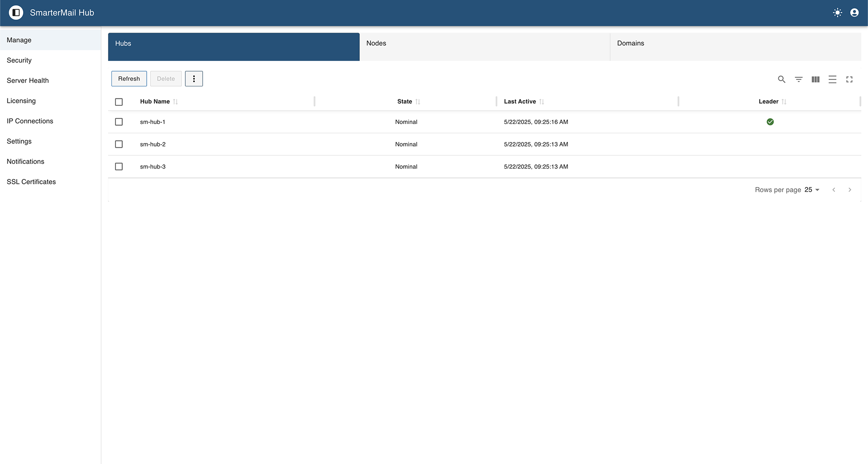This screenshot has height=464, width=868.
Task: Sort by State arrows icon
Action: click(x=418, y=101)
